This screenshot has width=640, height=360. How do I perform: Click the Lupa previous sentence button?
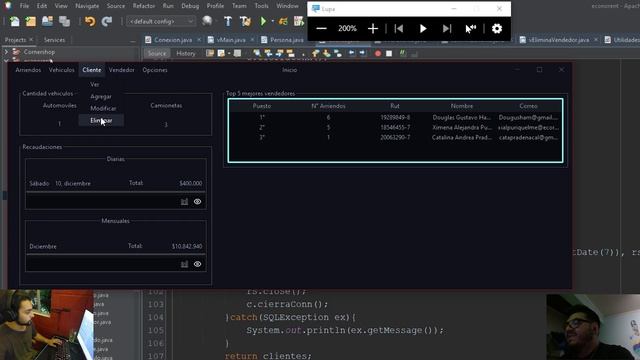coord(399,29)
